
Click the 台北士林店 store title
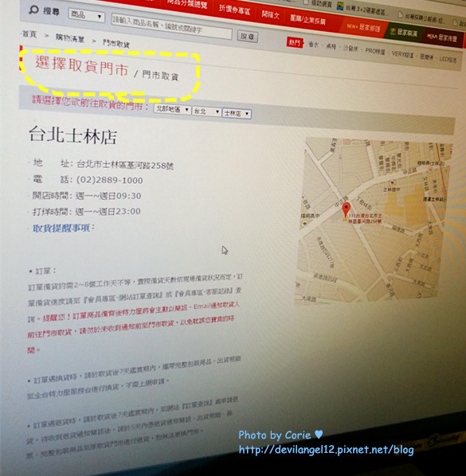pos(72,135)
